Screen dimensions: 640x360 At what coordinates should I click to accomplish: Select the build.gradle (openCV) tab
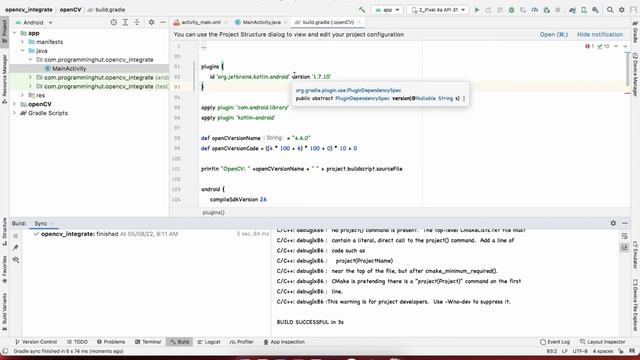(x=328, y=22)
